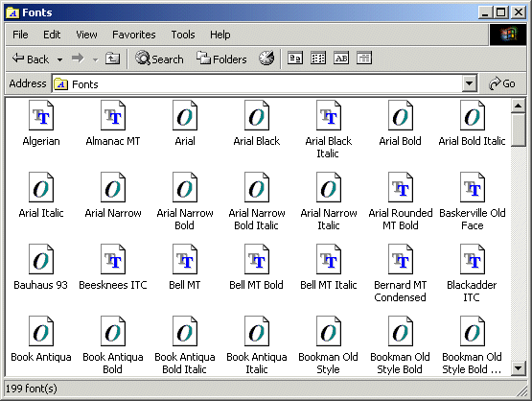Go Back to the previous folder
The width and height of the screenshot is (532, 401).
click(31, 59)
